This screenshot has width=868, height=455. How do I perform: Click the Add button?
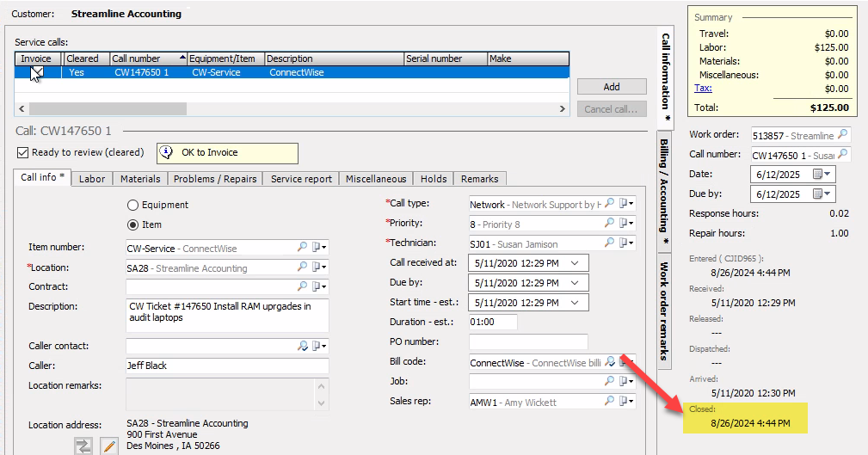click(x=612, y=87)
